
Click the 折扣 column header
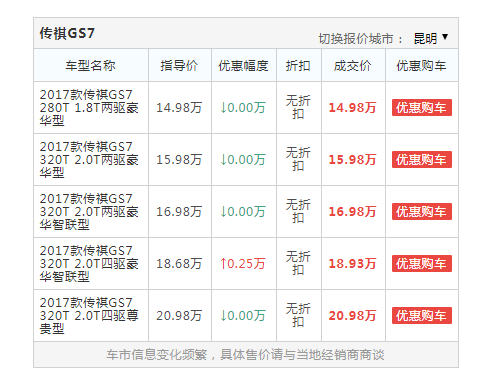298,65
